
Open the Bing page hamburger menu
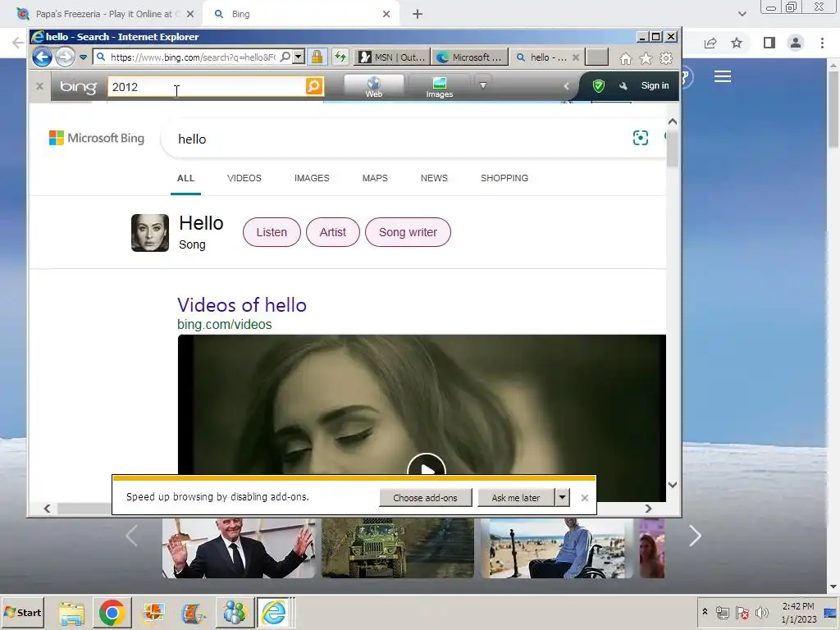(722, 76)
